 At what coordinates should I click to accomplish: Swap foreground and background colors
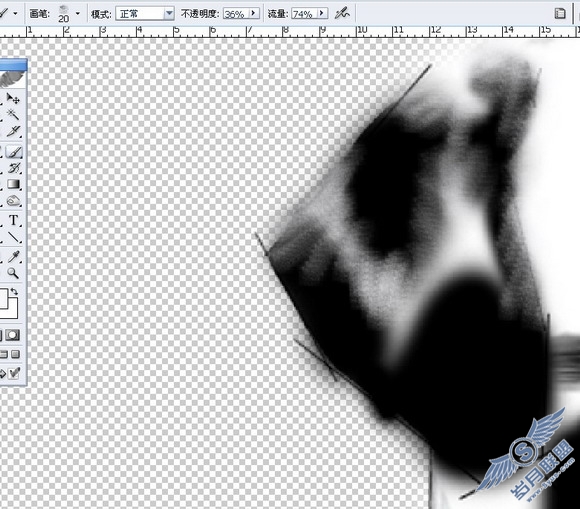point(14,291)
